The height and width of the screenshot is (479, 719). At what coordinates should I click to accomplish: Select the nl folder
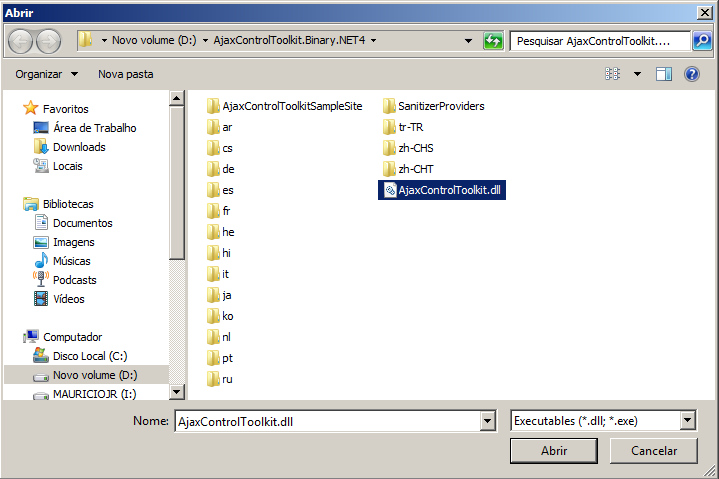pyautogui.click(x=219, y=337)
